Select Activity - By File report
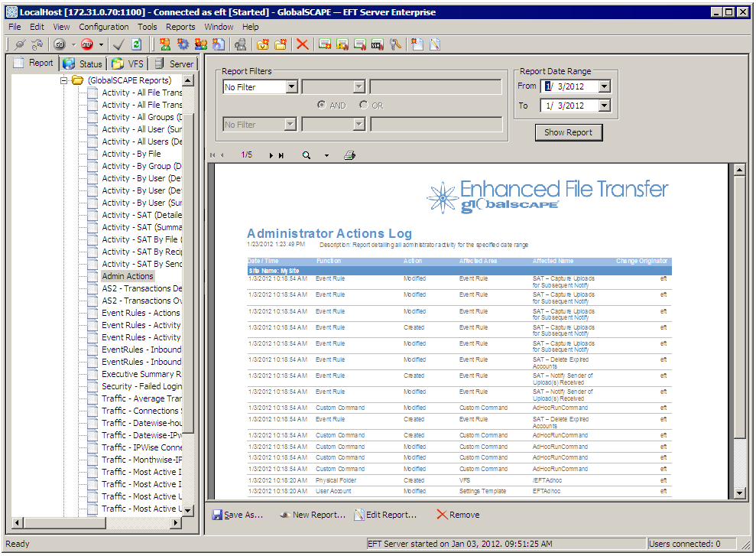The height and width of the screenshot is (556, 756). click(x=131, y=154)
